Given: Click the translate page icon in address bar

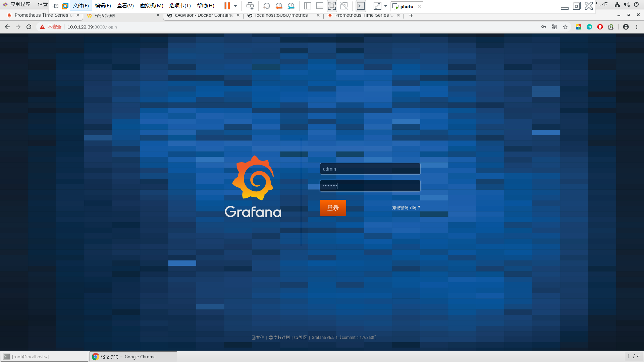Looking at the screenshot, I should [x=554, y=27].
